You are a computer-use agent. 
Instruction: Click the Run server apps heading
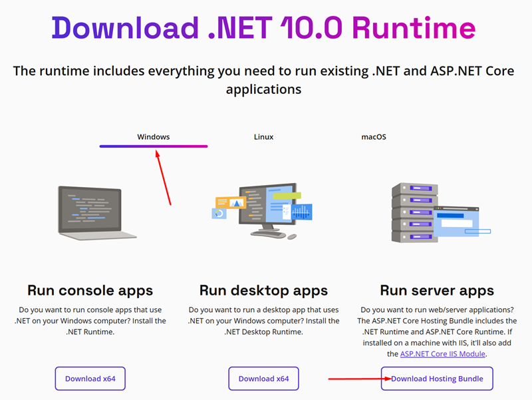[437, 291]
